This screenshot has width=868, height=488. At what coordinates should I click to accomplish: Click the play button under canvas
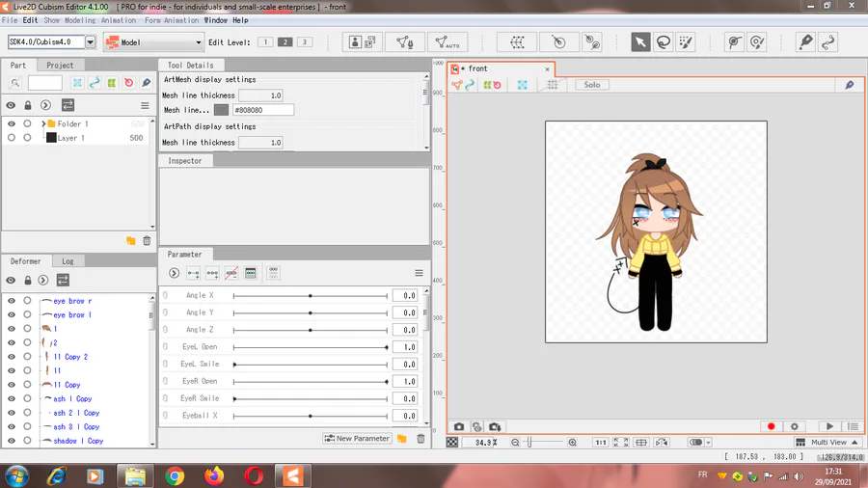[829, 426]
